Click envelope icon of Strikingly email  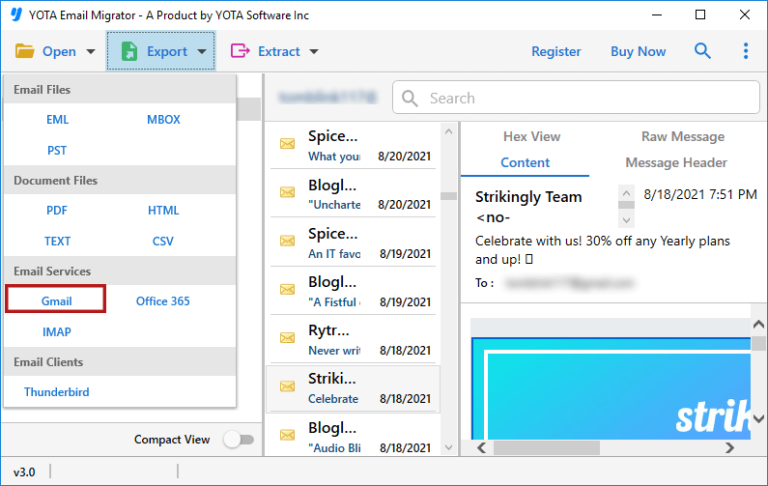[x=288, y=386]
